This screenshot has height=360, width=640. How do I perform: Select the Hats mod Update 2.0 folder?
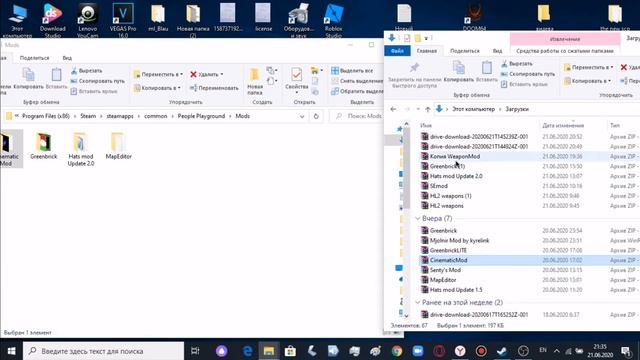point(81,149)
